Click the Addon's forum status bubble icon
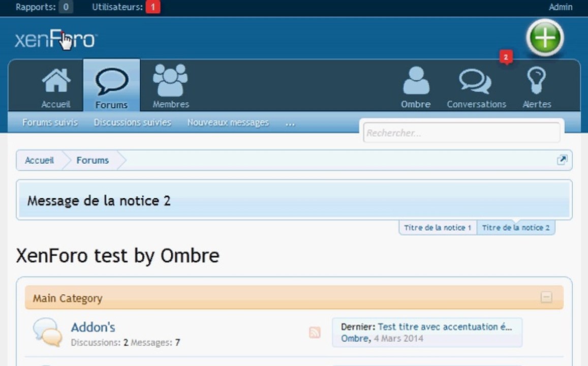Screen dimensions: 588x366 point(48,332)
